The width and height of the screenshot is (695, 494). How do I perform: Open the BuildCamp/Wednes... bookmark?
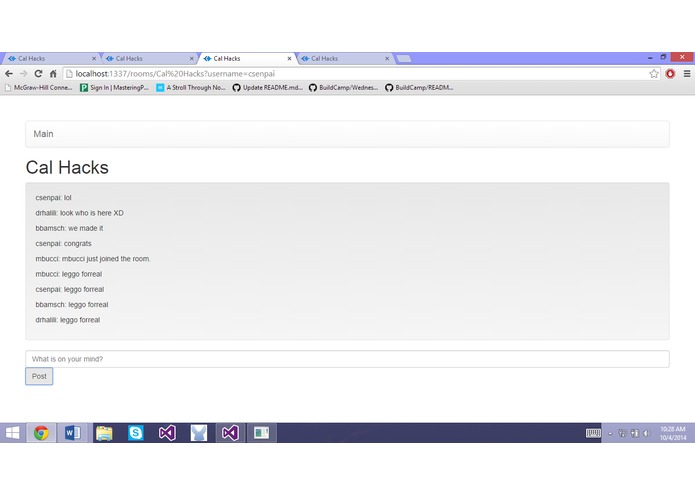click(344, 88)
